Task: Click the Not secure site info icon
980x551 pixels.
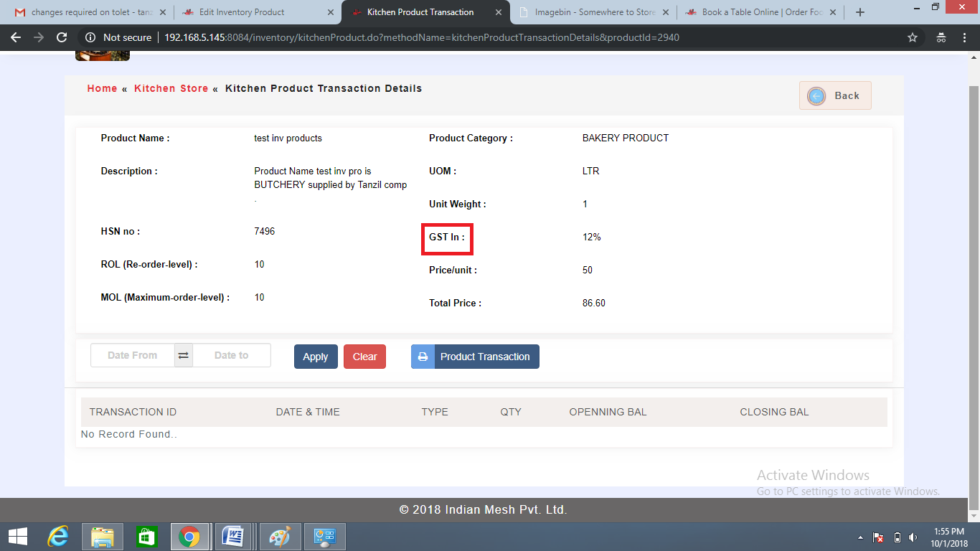Action: (91, 37)
